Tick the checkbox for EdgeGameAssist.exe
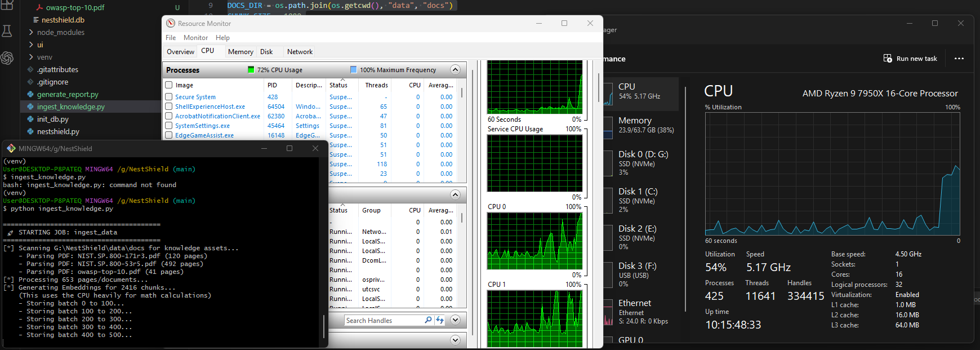980x350 pixels. pos(169,135)
